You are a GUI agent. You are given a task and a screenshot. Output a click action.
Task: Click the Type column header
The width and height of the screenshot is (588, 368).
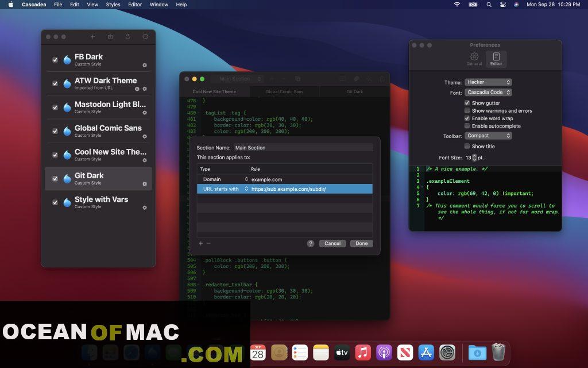coord(205,169)
